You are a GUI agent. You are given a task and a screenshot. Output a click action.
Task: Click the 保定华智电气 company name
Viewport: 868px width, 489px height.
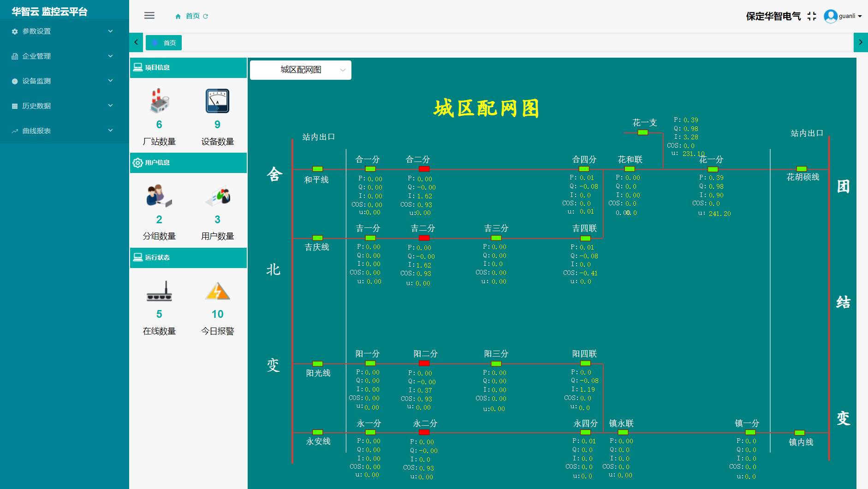point(773,16)
